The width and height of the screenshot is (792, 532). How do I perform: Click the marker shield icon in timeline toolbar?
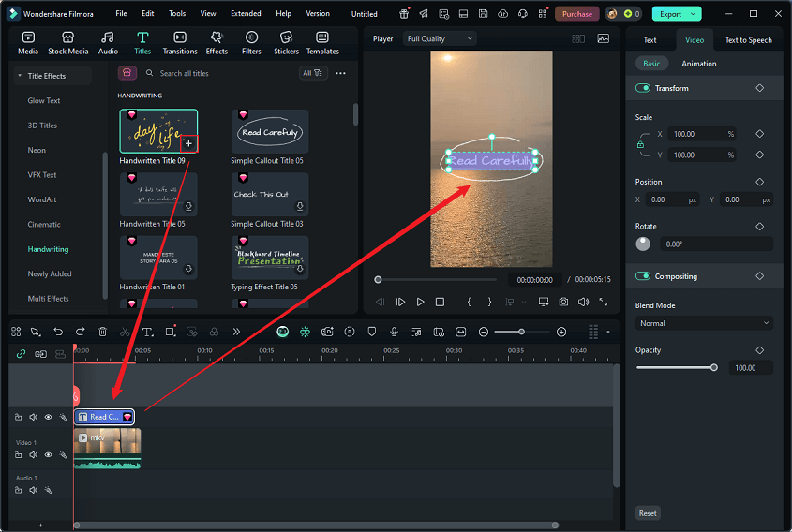click(x=372, y=332)
